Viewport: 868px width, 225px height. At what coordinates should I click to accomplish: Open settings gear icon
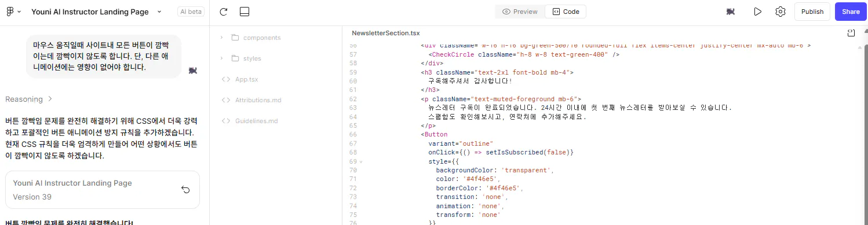click(x=780, y=12)
